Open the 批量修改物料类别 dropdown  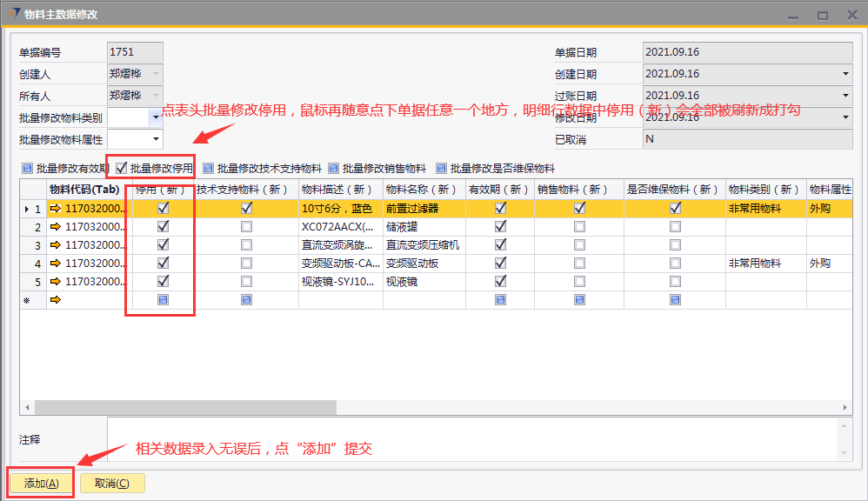click(156, 117)
